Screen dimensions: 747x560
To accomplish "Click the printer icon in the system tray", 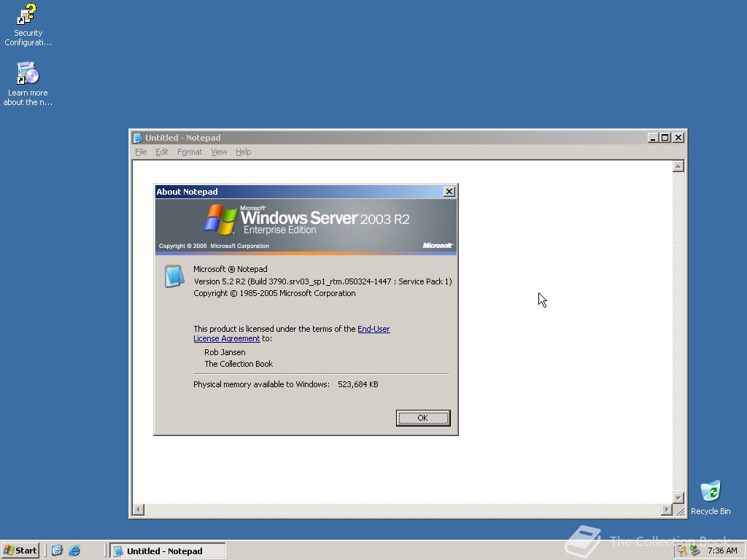I will [694, 551].
